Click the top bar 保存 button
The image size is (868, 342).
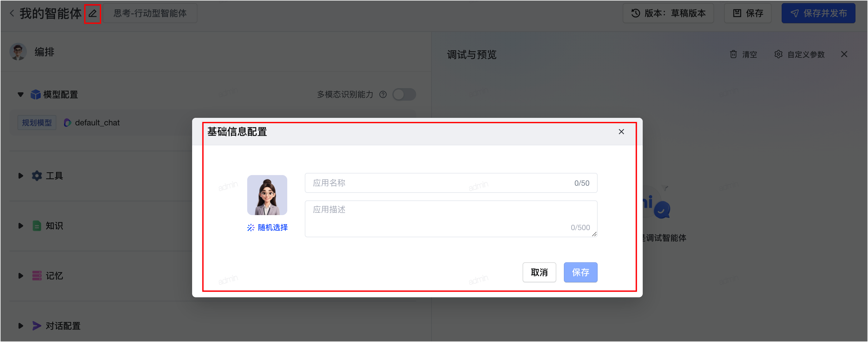(748, 13)
